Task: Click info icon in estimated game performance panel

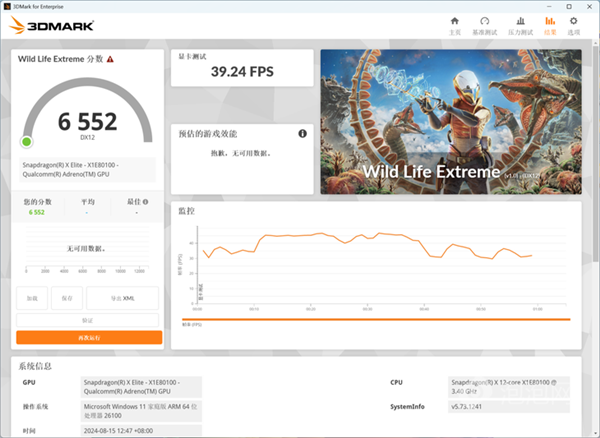Action: [302, 133]
